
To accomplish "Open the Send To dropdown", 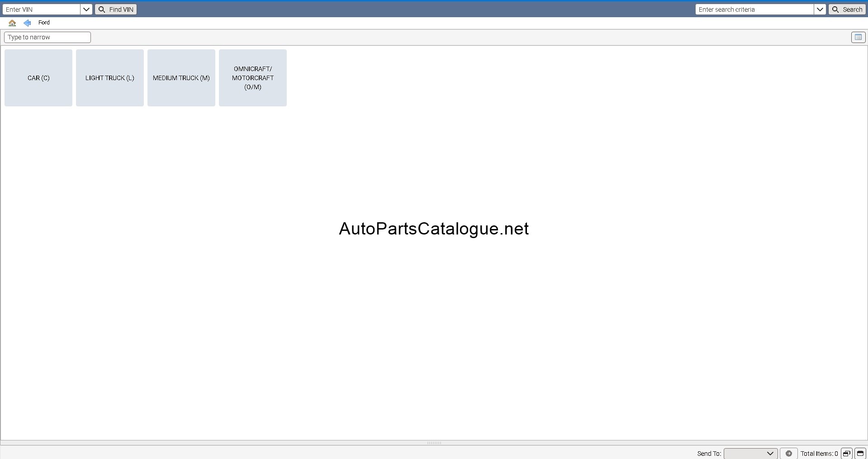I will pos(750,453).
